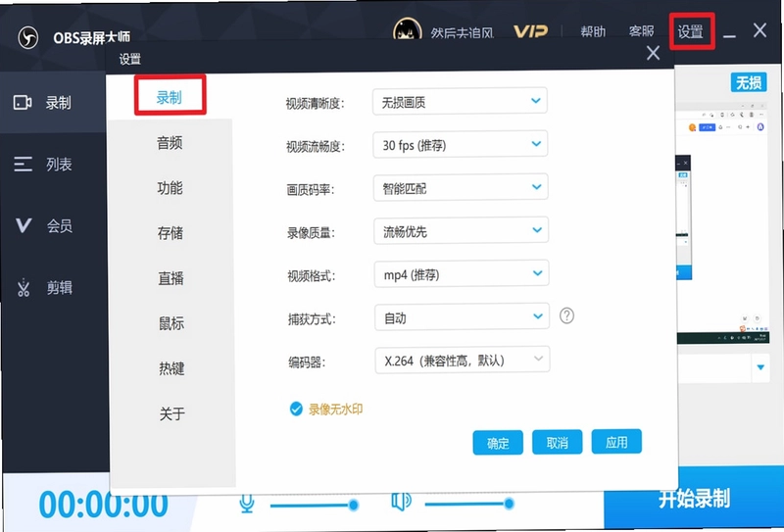
Task: Expand the 编码器 X.264 dropdown
Action: [x=463, y=360]
